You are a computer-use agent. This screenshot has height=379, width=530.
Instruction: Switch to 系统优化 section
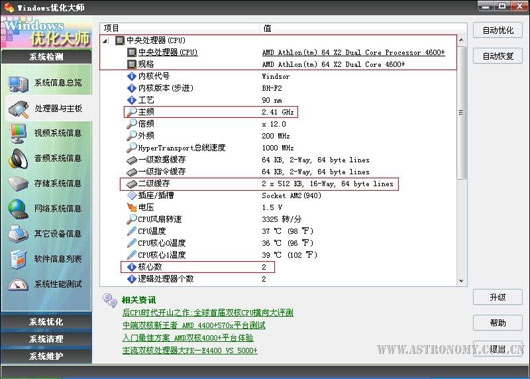(x=46, y=322)
